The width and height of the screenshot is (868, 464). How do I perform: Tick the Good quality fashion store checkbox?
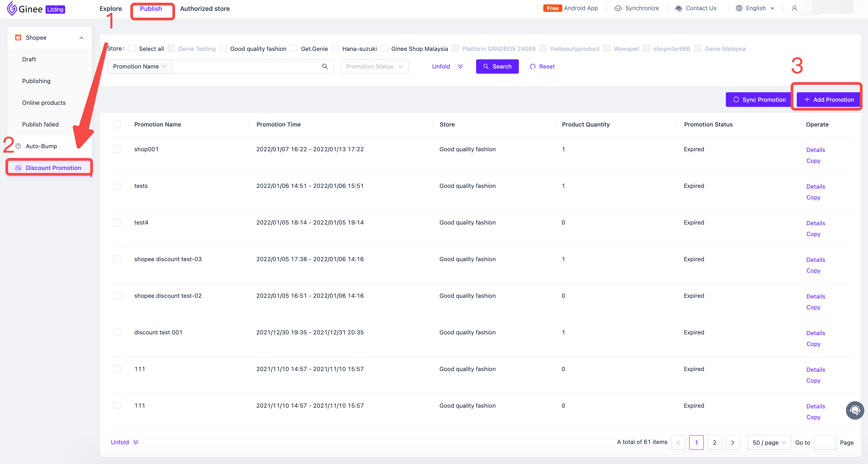coord(223,49)
